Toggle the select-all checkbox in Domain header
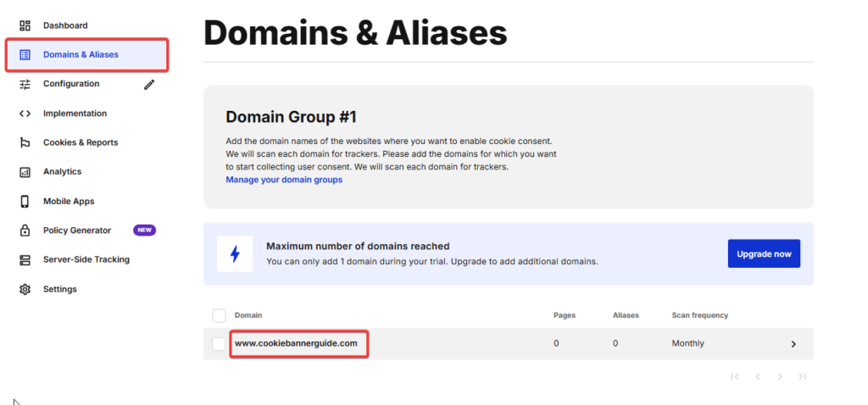Image resolution: width=868 pixels, height=405 pixels. (219, 316)
